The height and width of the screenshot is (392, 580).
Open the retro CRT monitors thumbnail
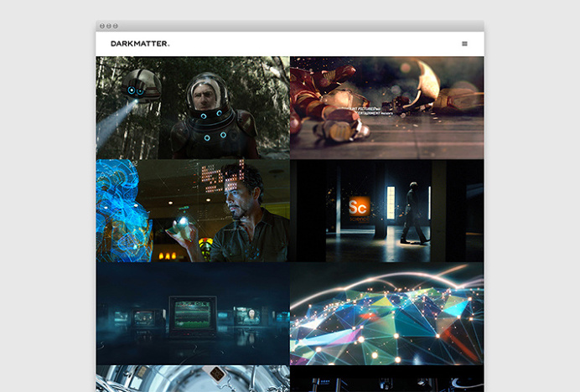[193, 313]
